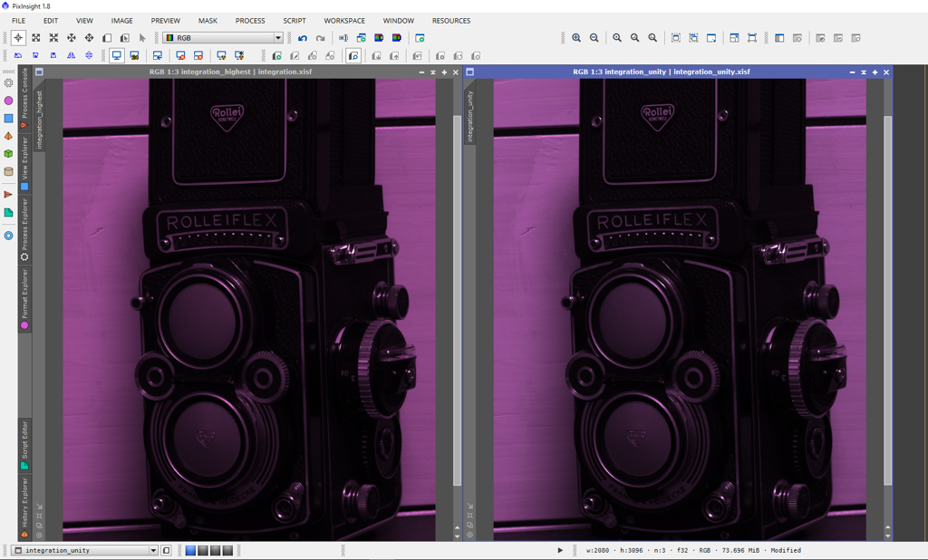Open the PROCESS menu
The image size is (928, 560).
250,21
